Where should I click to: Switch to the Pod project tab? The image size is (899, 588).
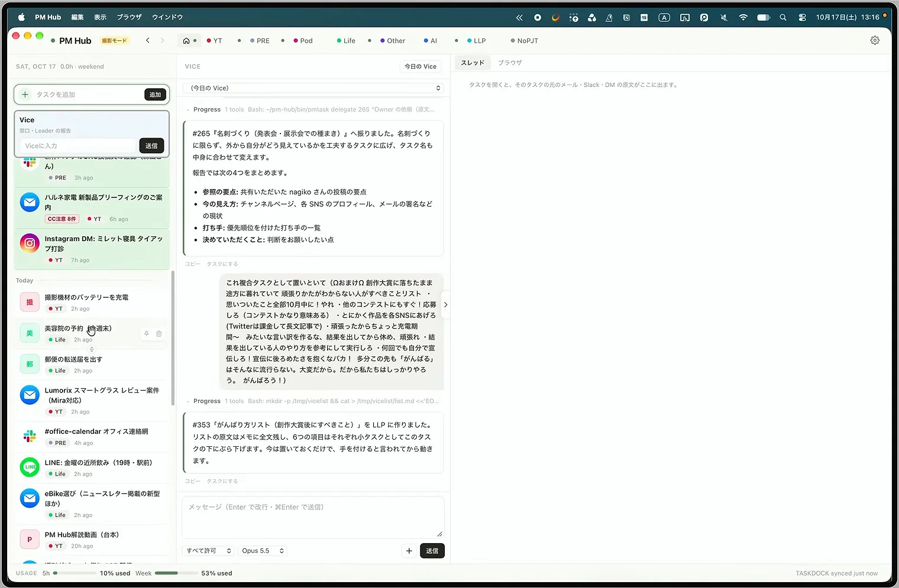tap(303, 41)
